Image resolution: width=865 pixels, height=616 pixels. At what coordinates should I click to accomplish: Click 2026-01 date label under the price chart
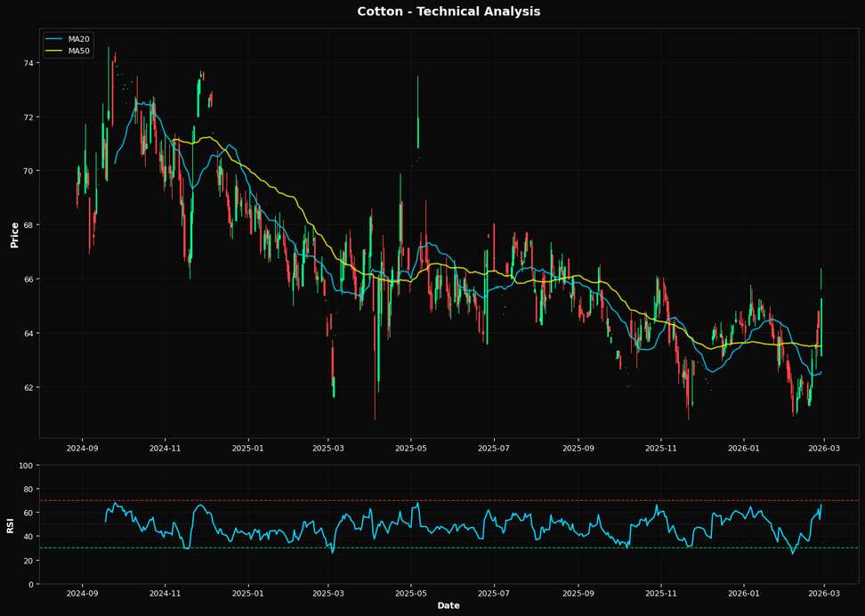click(x=744, y=448)
